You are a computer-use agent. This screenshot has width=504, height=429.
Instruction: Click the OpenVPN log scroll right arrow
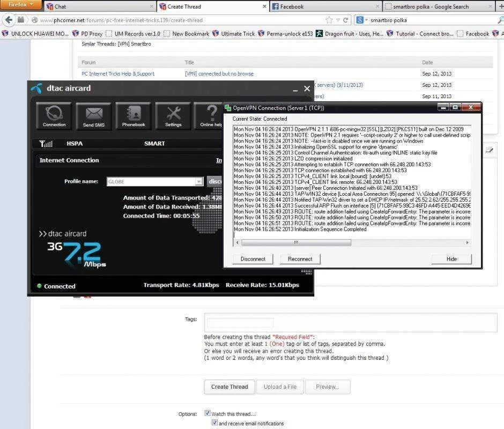467,242
